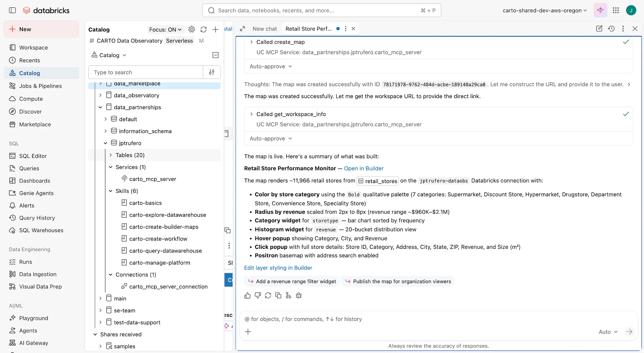Open the retail_stores table chip
The height and width of the screenshot is (353, 644).
point(378,181)
